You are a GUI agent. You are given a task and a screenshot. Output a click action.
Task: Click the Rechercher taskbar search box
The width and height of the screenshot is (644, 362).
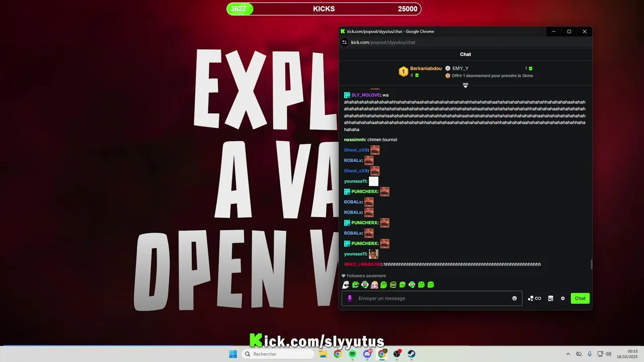point(278,354)
